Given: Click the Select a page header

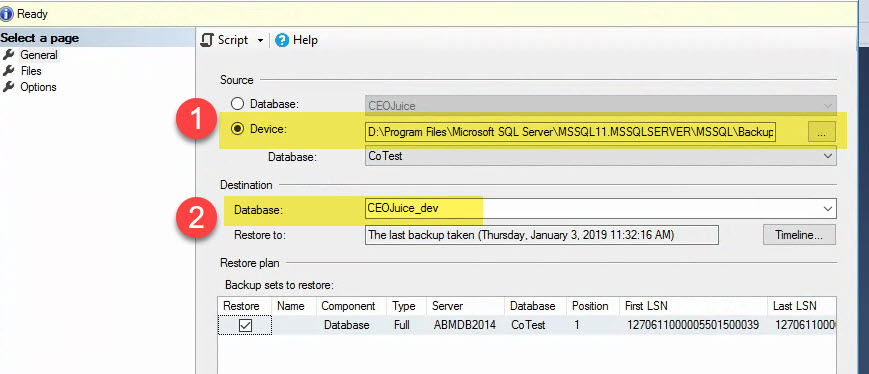Looking at the screenshot, I should click(40, 38).
